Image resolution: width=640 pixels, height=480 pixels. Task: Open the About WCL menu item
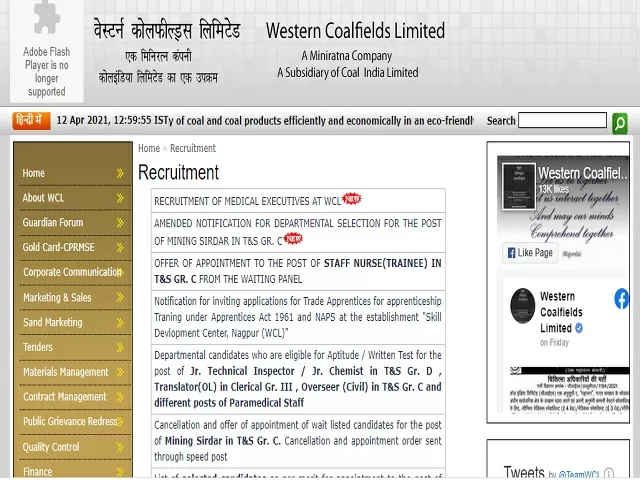coord(43,198)
